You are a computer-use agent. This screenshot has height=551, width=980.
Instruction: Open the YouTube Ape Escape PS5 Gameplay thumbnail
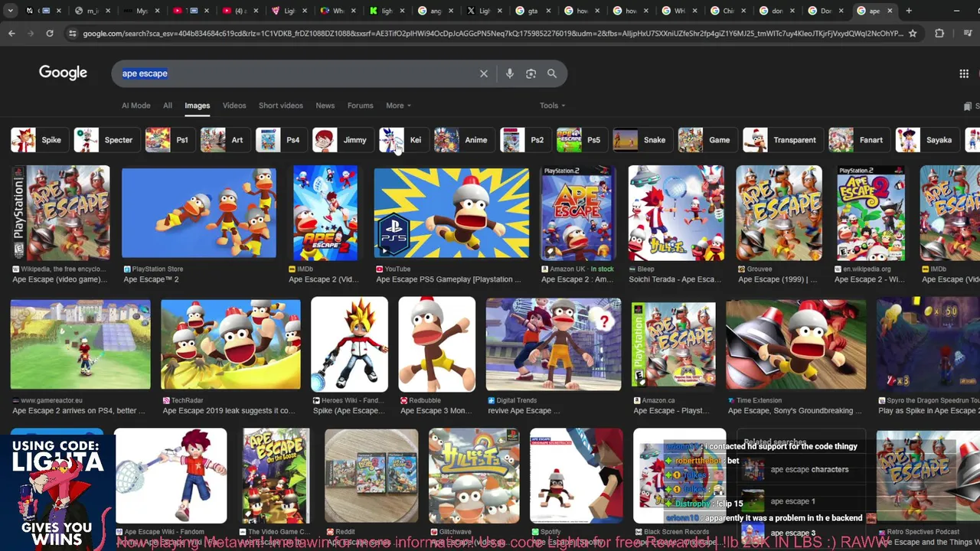click(x=451, y=213)
